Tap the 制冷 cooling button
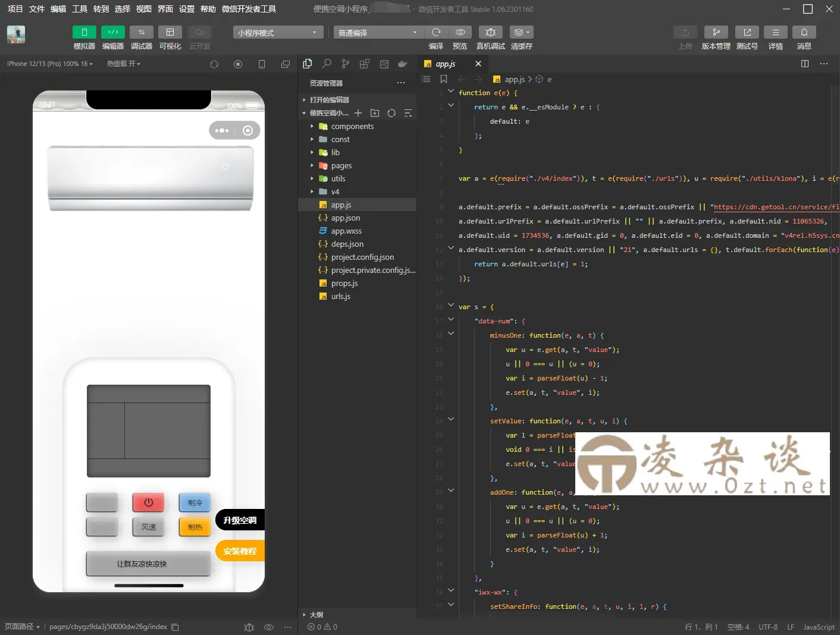The height and width of the screenshot is (635, 840). 195,502
